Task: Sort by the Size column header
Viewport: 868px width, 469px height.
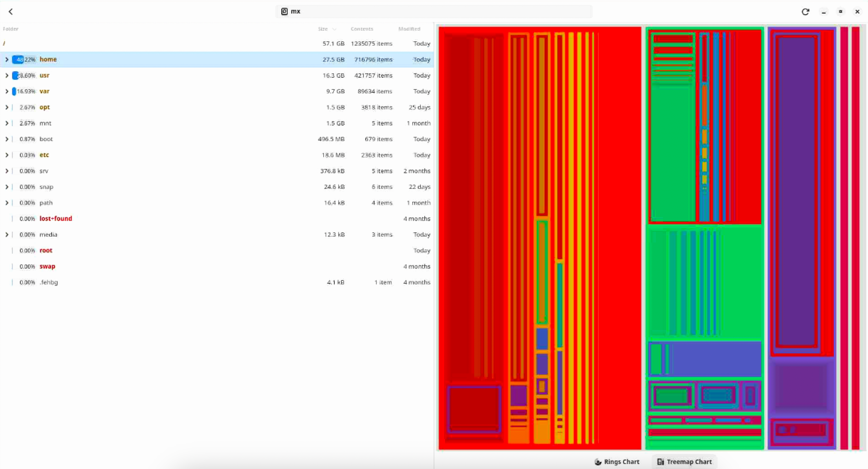Action: pyautogui.click(x=327, y=29)
